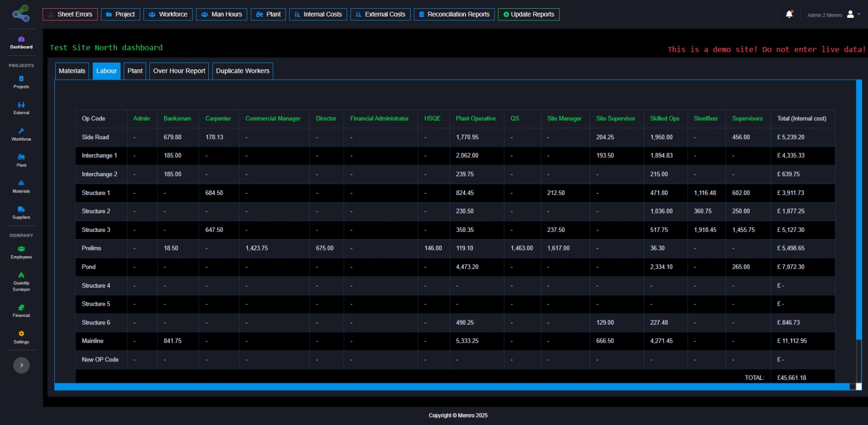
Task: Click the Steelfixer column header
Action: 706,118
